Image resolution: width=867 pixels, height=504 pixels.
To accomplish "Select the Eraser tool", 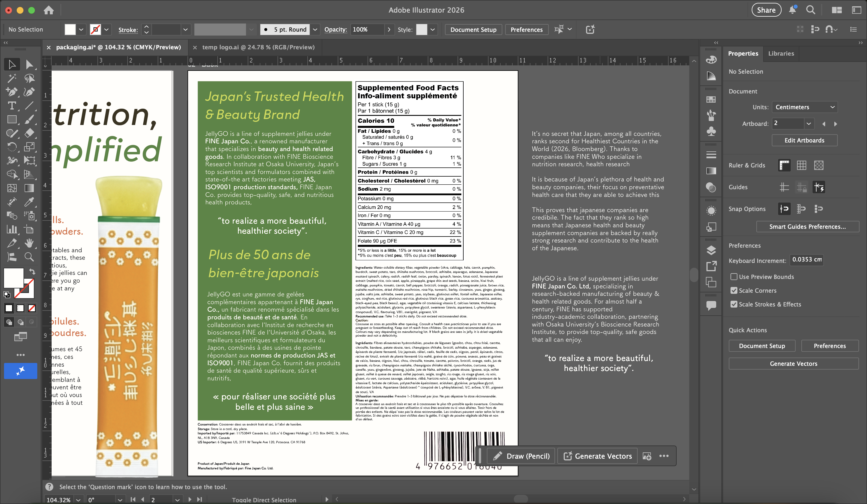I will coord(29,133).
